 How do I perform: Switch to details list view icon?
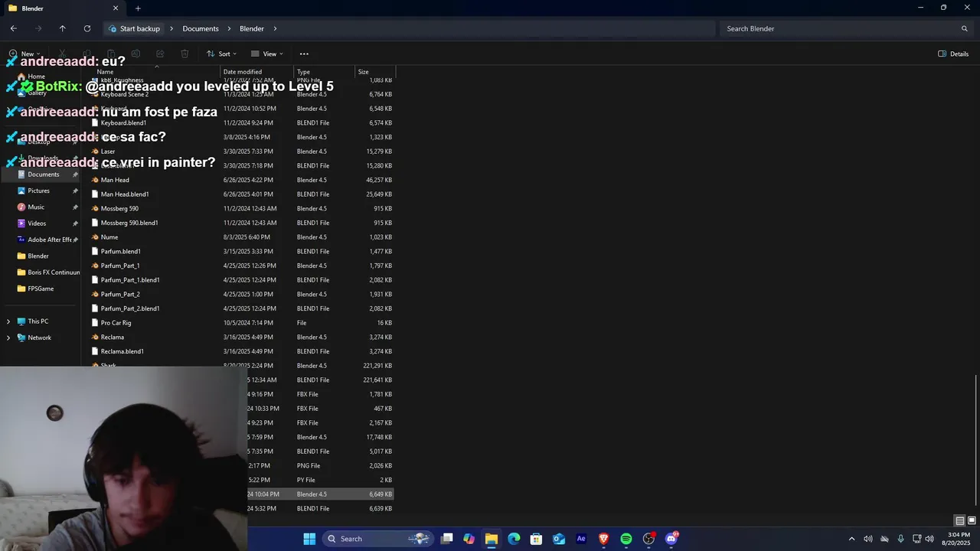click(x=959, y=520)
